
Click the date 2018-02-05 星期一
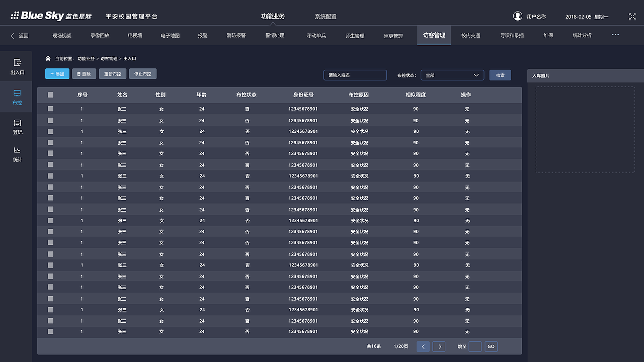pos(587,17)
